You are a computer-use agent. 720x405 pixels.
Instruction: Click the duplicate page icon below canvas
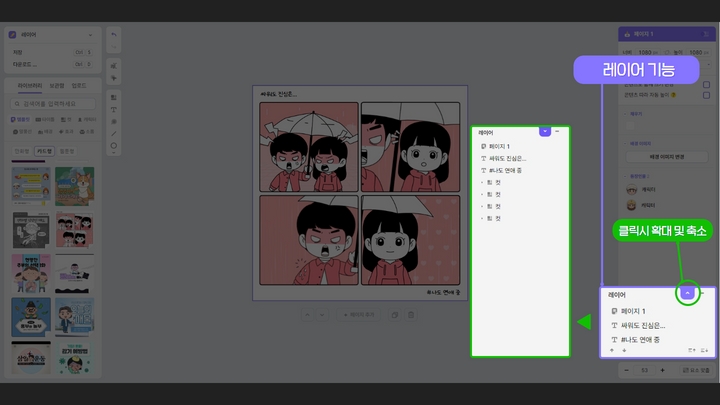coord(395,314)
